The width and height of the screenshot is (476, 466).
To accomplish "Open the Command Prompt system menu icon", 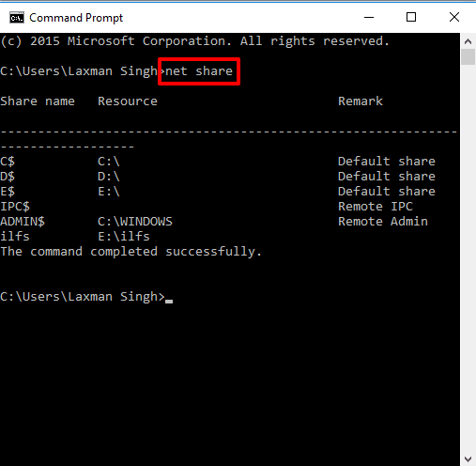I will click(x=17, y=18).
